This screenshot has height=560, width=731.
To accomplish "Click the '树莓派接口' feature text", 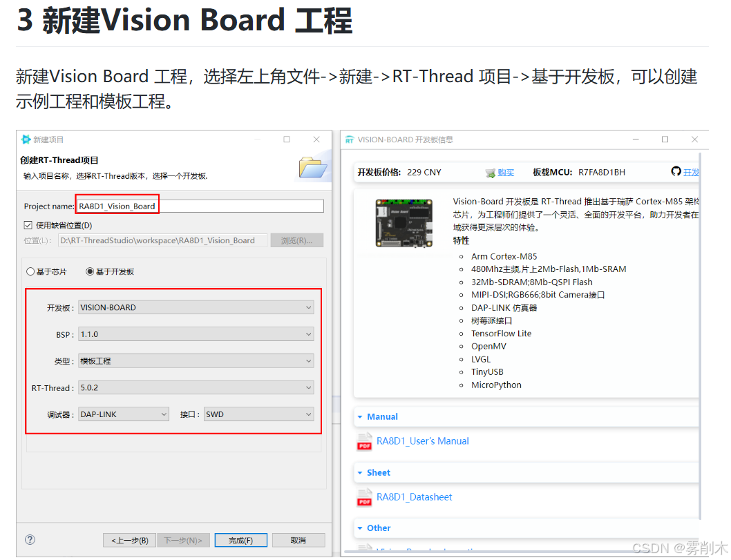I will pyautogui.click(x=491, y=320).
